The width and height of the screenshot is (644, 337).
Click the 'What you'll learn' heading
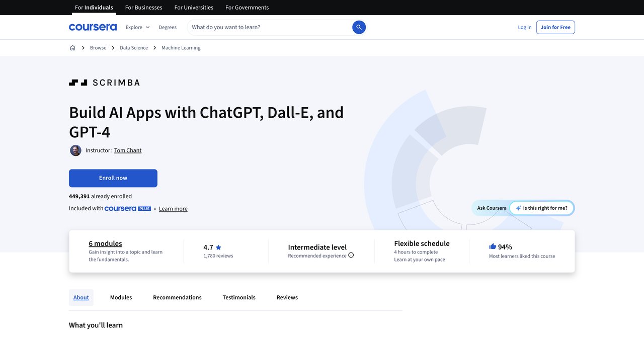(x=96, y=325)
